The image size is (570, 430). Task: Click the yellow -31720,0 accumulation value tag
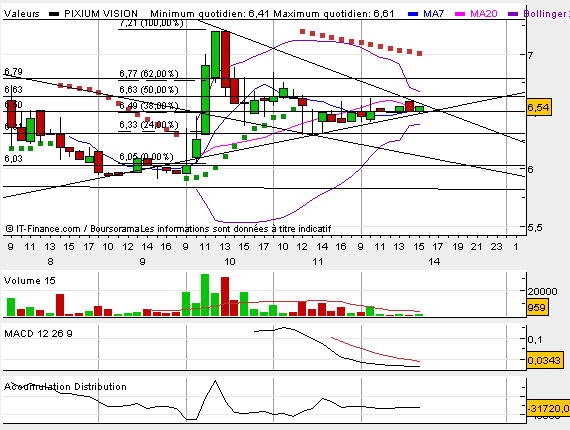pyautogui.click(x=548, y=408)
